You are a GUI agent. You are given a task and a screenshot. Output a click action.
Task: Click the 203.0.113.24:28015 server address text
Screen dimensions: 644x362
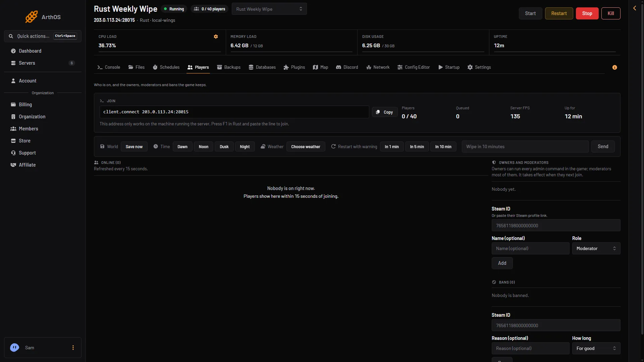pyautogui.click(x=114, y=20)
